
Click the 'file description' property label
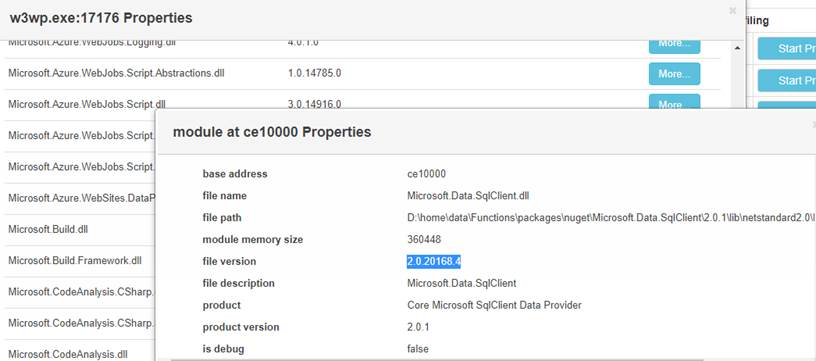point(238,283)
